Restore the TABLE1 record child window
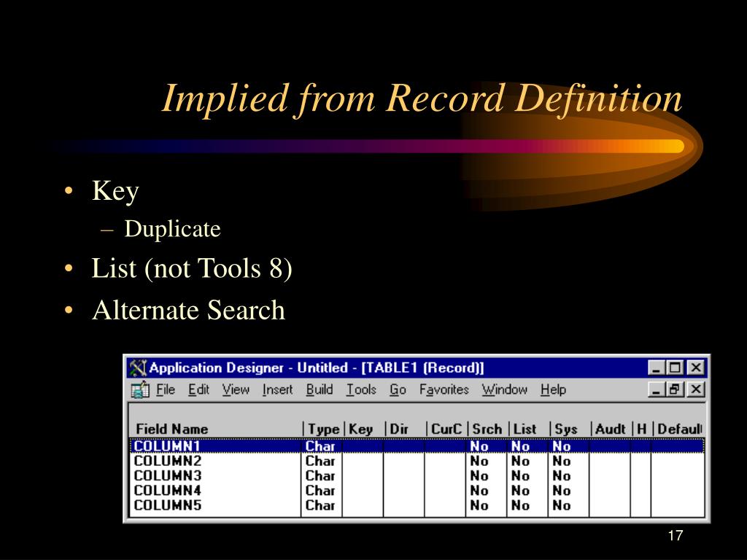Image resolution: width=747 pixels, height=560 pixels. pyautogui.click(x=675, y=389)
